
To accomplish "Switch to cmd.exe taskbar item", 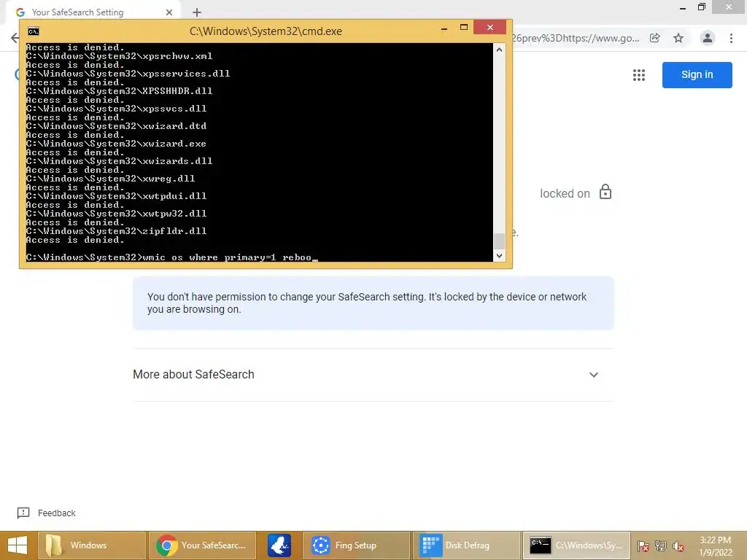I will pyautogui.click(x=576, y=545).
